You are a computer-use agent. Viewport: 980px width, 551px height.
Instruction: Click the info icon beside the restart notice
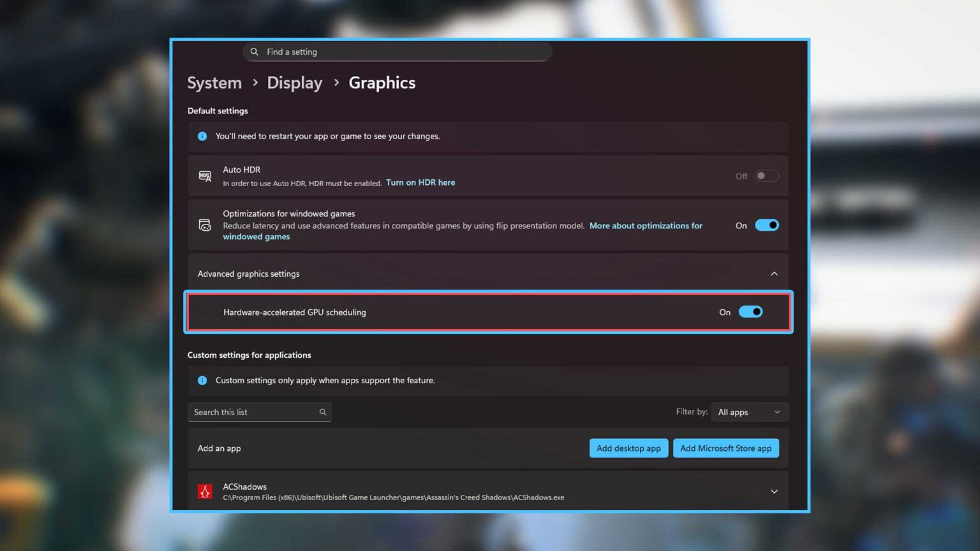coord(202,136)
